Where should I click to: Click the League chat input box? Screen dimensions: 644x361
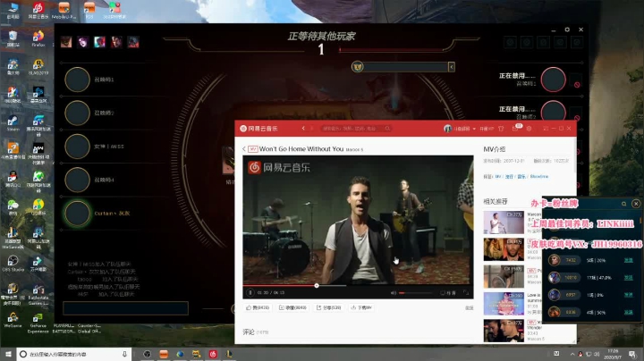tap(126, 308)
